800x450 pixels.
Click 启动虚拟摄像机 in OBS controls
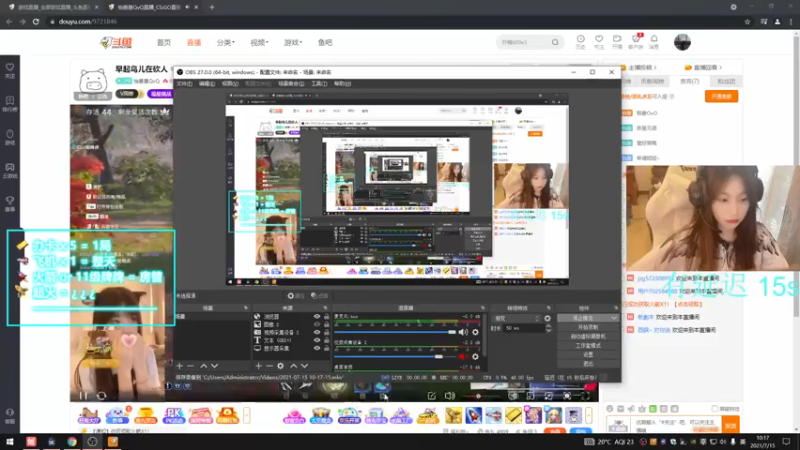[588, 336]
